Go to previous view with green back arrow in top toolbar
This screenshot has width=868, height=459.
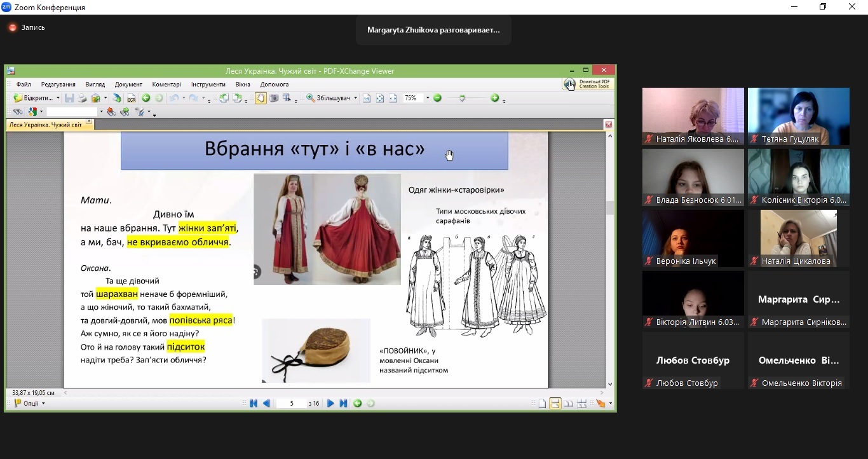(146, 98)
